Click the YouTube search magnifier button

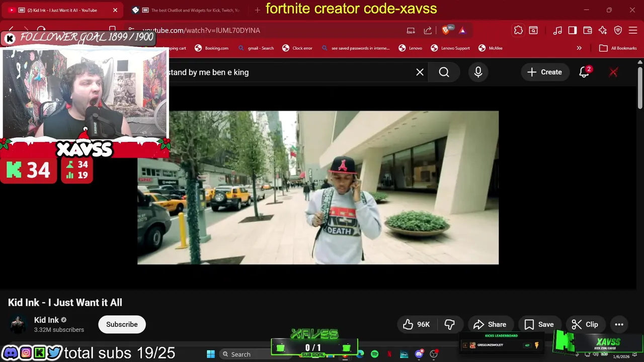pos(444,72)
